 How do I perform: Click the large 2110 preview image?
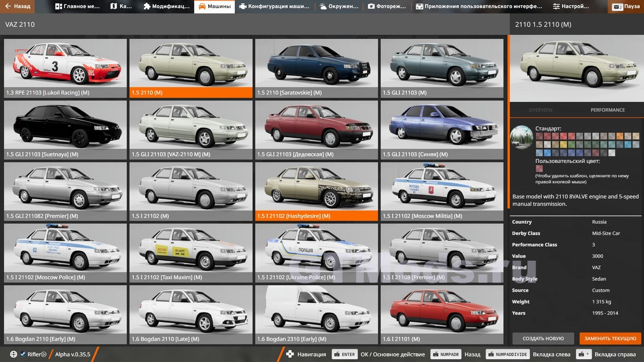click(577, 68)
